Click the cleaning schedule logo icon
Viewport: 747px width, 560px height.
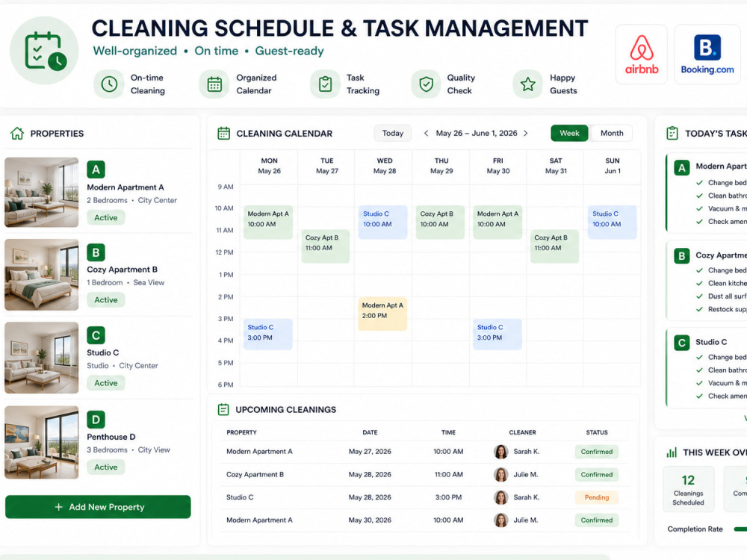(x=44, y=51)
